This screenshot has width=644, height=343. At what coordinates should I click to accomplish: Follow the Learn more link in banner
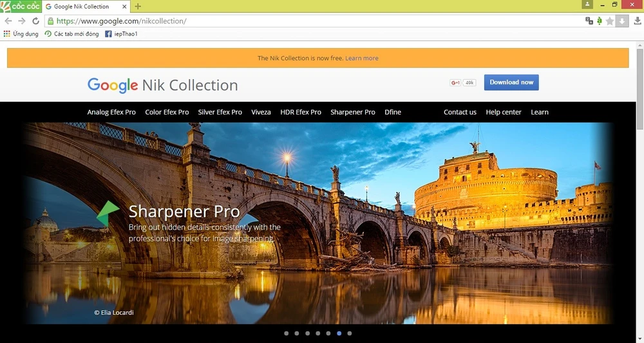coord(362,58)
